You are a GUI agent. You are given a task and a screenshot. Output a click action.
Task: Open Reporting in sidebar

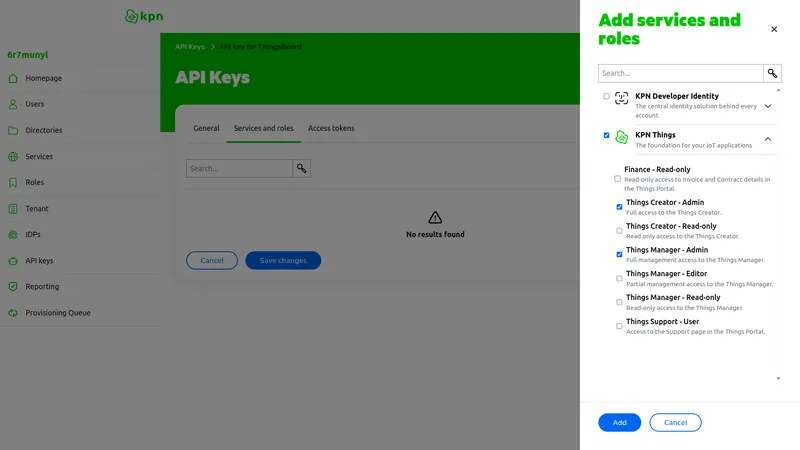(42, 287)
